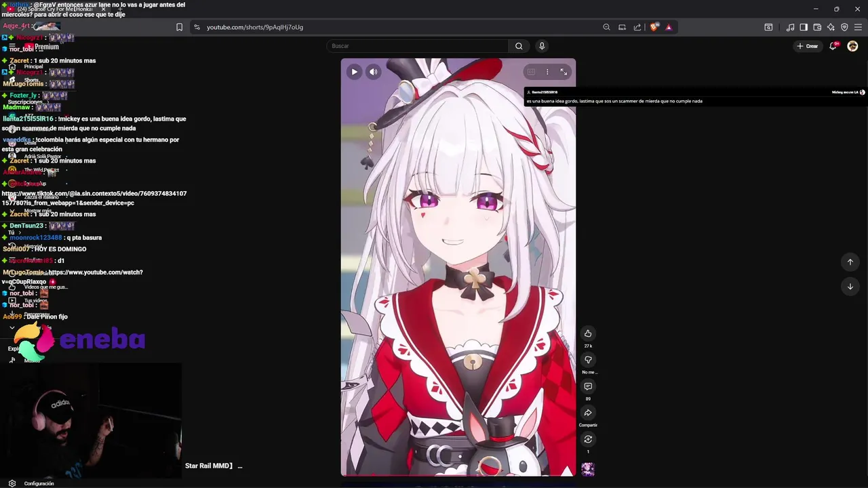Open the Short's comments panel

tap(588, 386)
